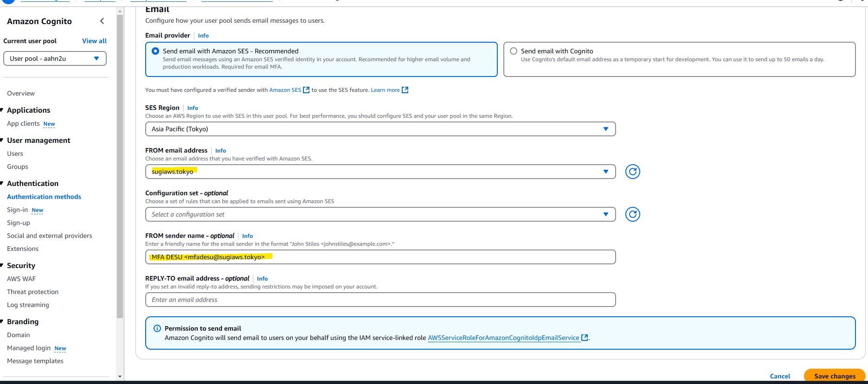
Task: Open the FROM email address dropdown
Action: (380, 172)
